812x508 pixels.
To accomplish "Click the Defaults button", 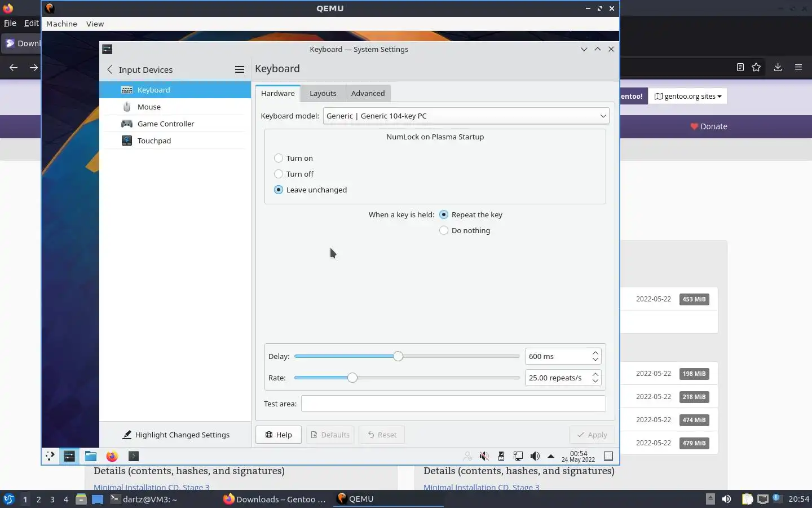I will click(x=330, y=435).
